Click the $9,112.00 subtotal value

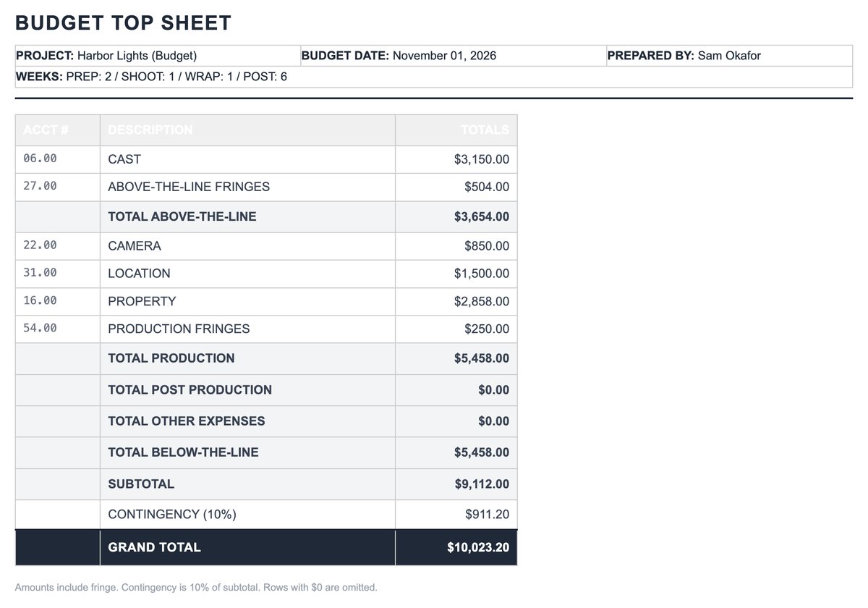point(482,484)
